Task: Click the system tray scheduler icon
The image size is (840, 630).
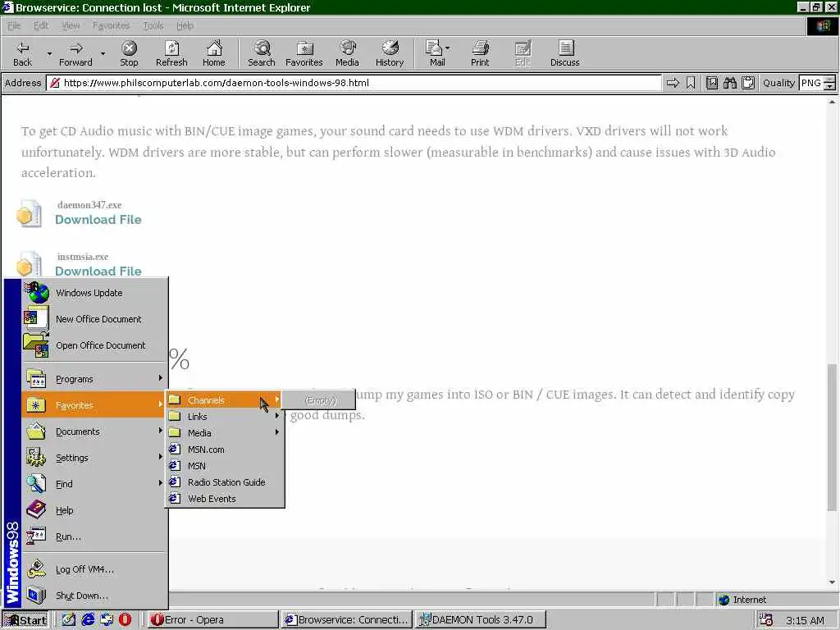Action: (766, 620)
